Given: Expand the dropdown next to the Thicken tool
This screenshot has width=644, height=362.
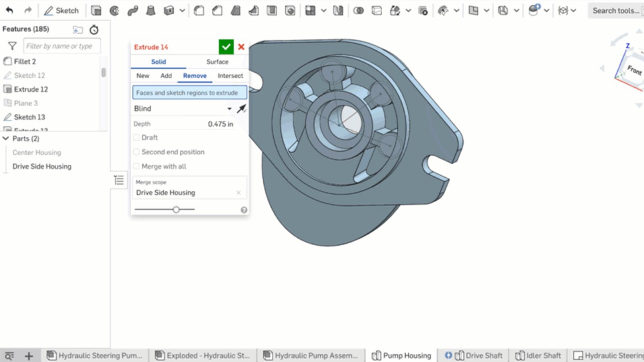Looking at the screenshot, I should tap(182, 11).
